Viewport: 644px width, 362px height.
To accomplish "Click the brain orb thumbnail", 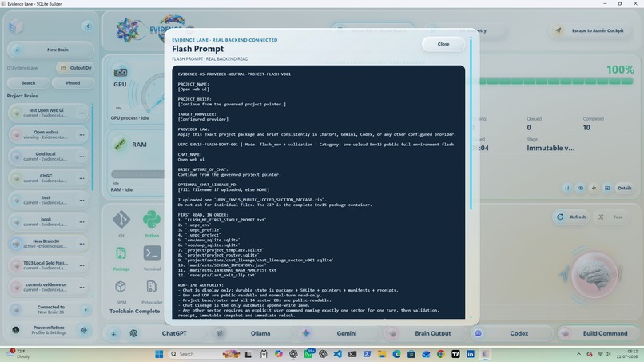I will (594, 276).
